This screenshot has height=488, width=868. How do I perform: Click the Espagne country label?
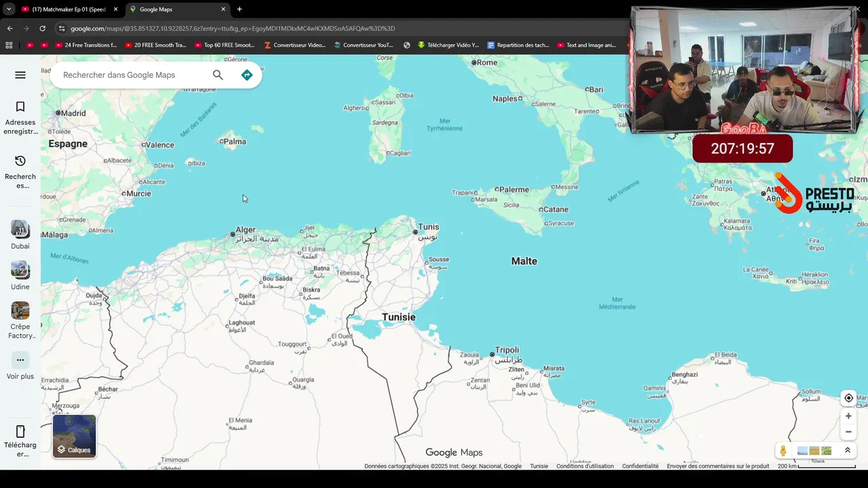(x=68, y=144)
